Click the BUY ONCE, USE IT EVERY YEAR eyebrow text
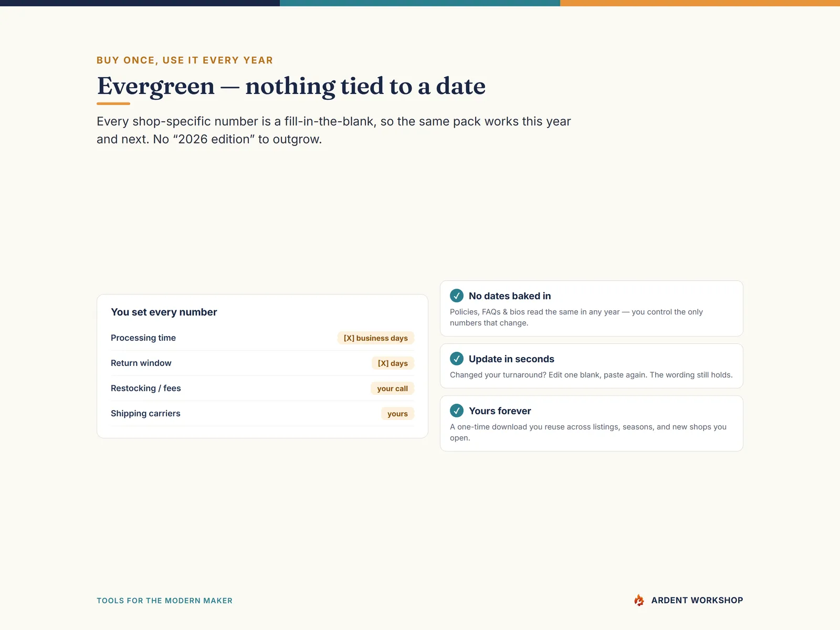 click(x=185, y=60)
